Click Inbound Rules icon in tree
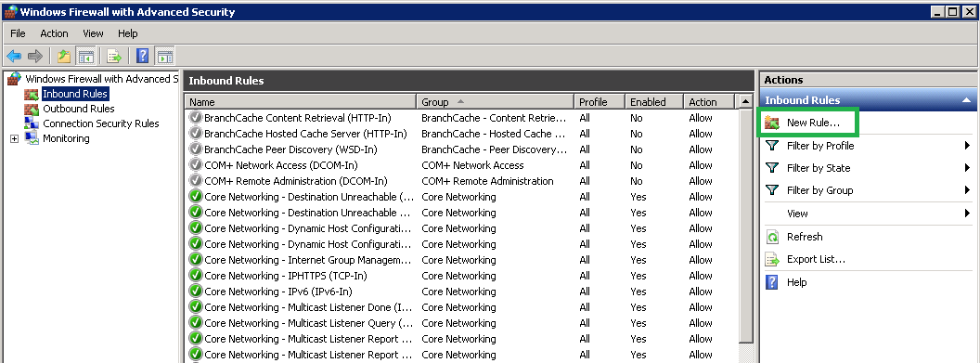This screenshot has height=363, width=980. click(32, 94)
